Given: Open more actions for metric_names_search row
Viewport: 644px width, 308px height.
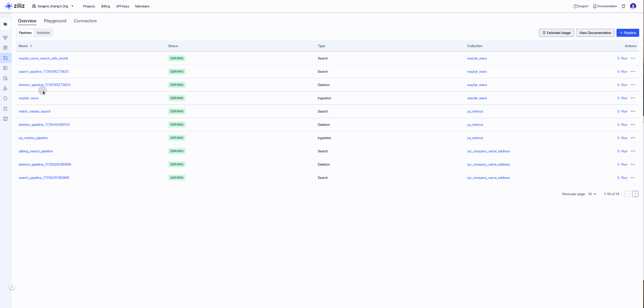Looking at the screenshot, I should (x=633, y=111).
